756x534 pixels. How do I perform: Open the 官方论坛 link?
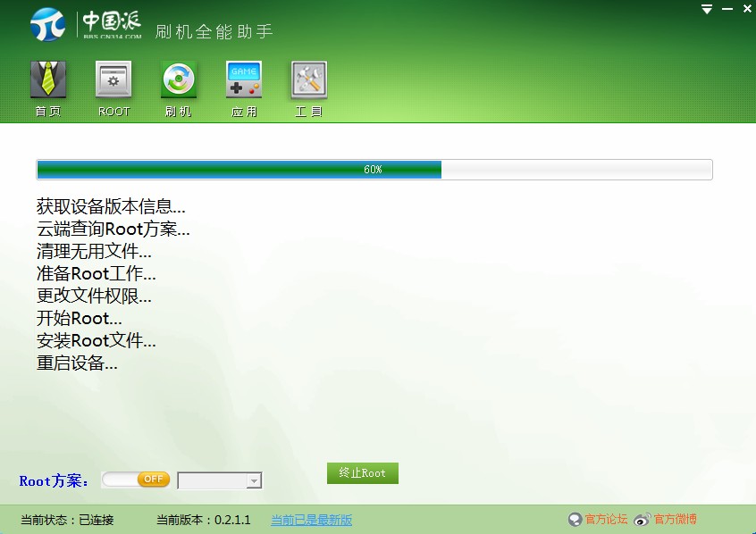tap(606, 519)
